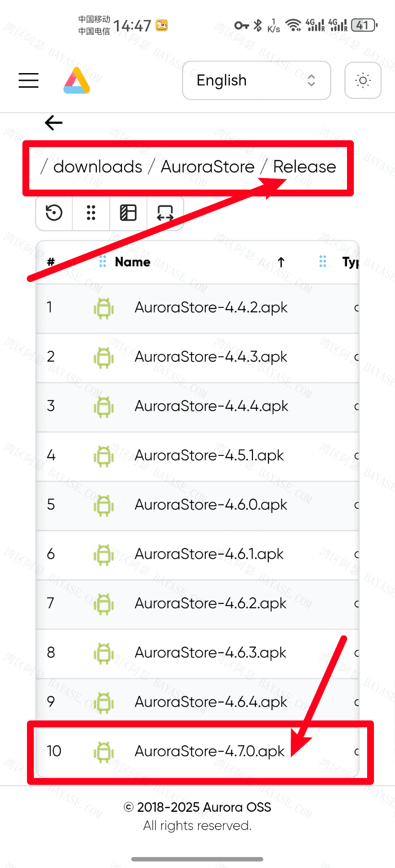The width and height of the screenshot is (395, 868).
Task: Open AuroraStore-4.6.0.apk
Action: coord(211,505)
